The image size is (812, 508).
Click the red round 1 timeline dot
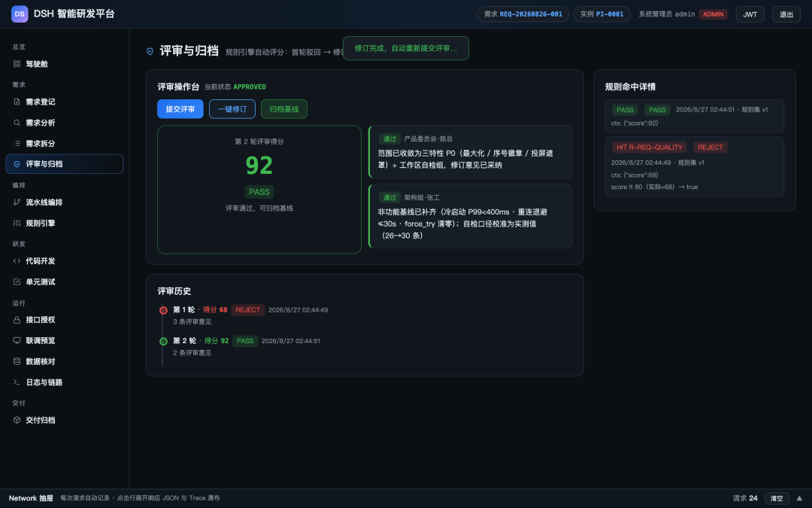[x=163, y=310]
